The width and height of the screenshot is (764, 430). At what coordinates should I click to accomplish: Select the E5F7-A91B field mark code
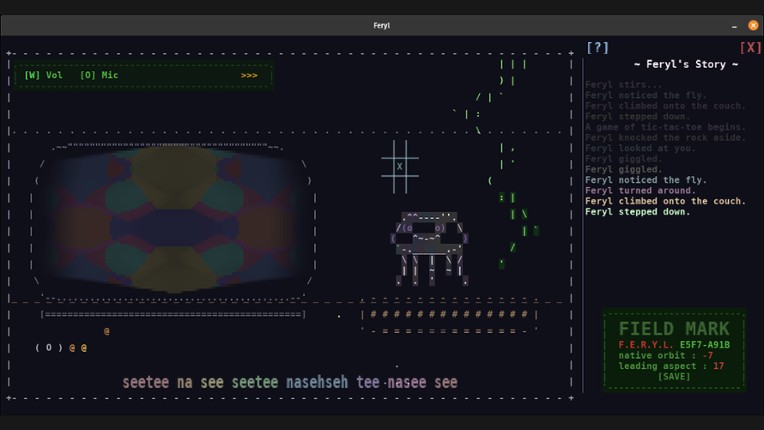click(707, 344)
